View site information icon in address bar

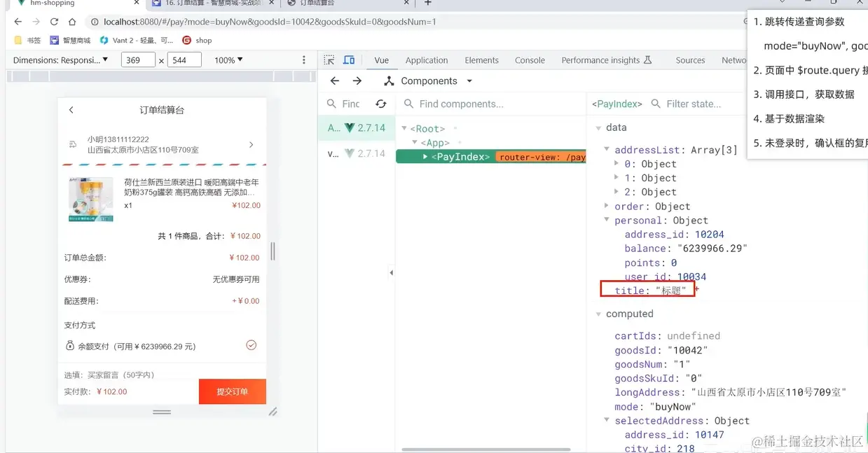coord(95,22)
